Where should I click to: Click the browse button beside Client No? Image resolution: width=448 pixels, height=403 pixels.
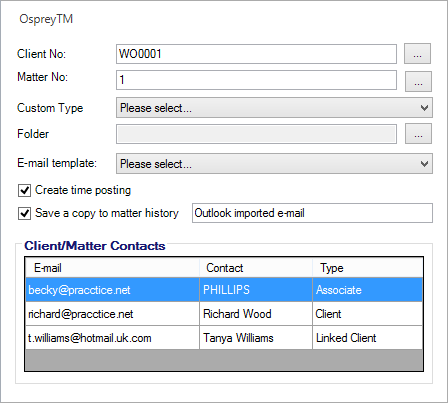tap(417, 54)
